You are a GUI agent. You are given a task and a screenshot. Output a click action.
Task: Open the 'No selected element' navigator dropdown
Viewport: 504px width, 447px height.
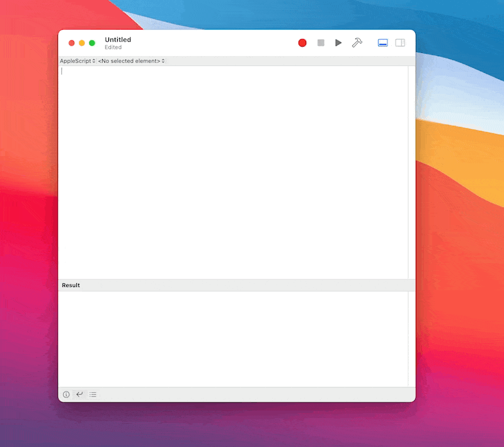point(130,60)
